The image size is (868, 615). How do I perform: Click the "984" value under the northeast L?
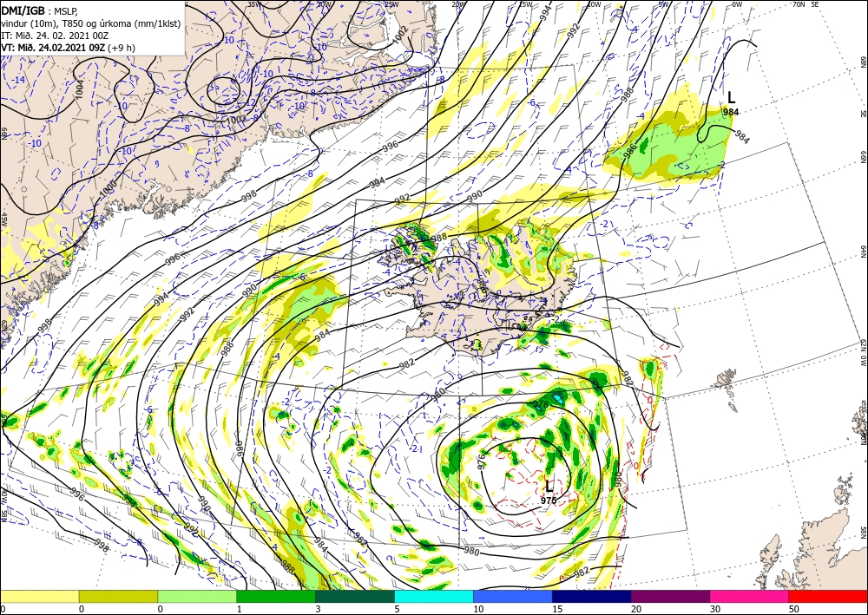coord(731,112)
